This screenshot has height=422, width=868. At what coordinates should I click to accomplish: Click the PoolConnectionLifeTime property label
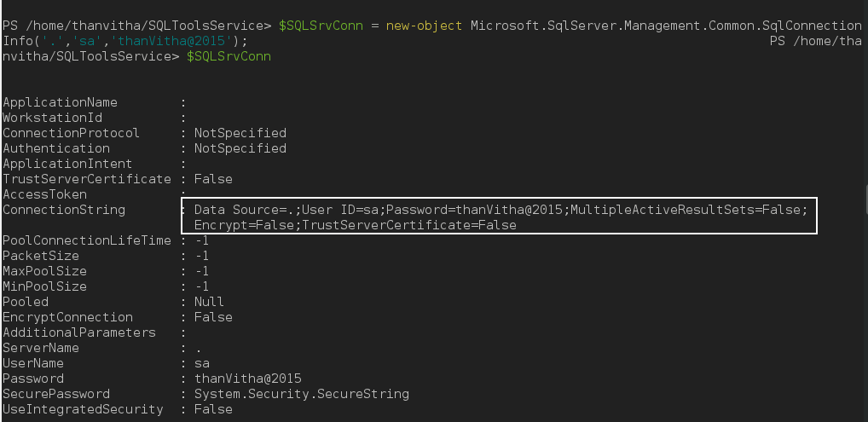[86, 240]
